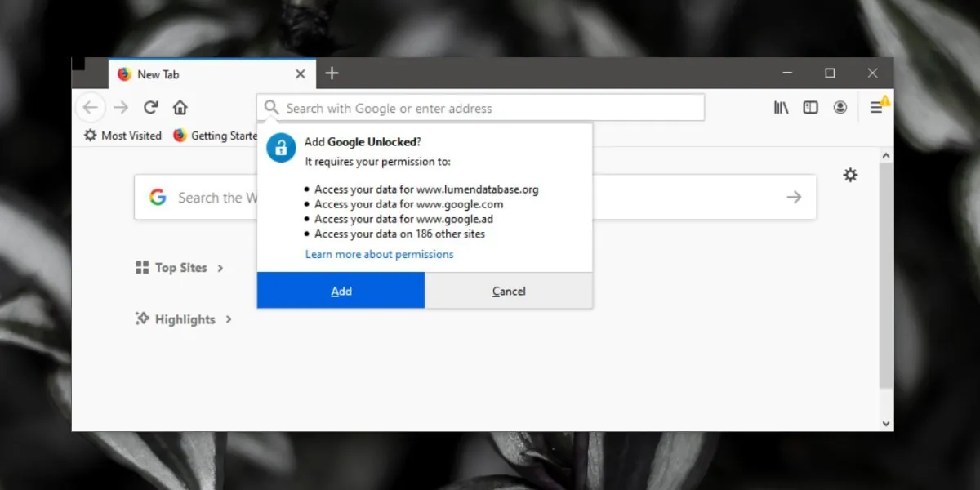Click the address bar search field

(480, 108)
